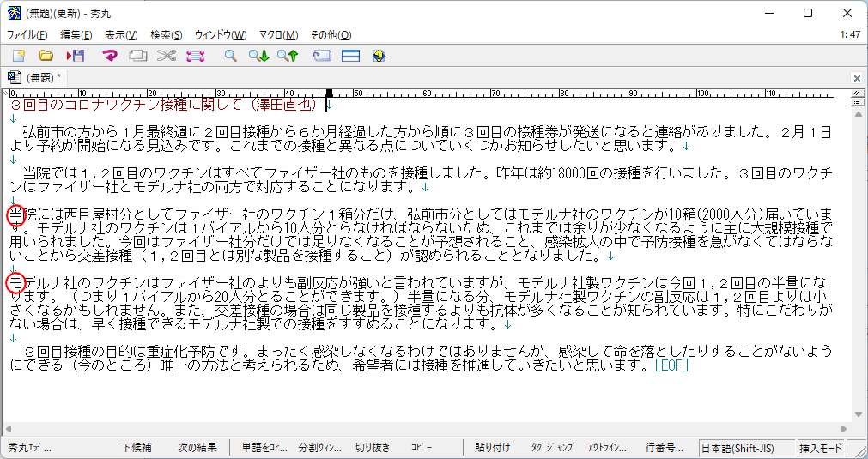Click the ｺﾋﾟｰ function key button
This screenshot has height=459, width=868.
coord(422,447)
